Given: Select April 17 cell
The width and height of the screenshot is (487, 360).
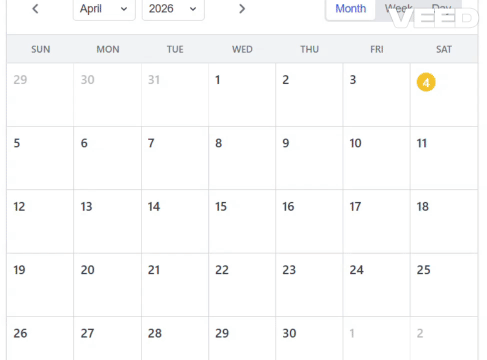Looking at the screenshot, I should pyautogui.click(x=376, y=222).
